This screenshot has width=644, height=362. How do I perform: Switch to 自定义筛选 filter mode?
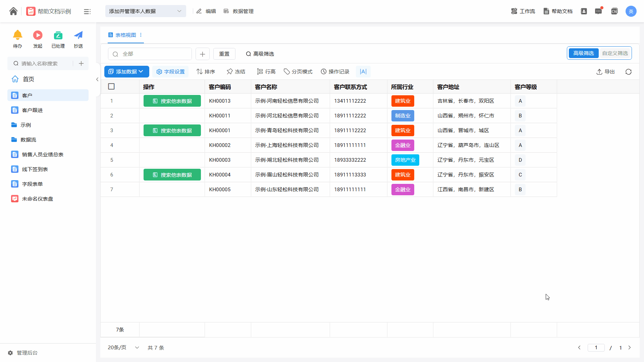click(615, 53)
